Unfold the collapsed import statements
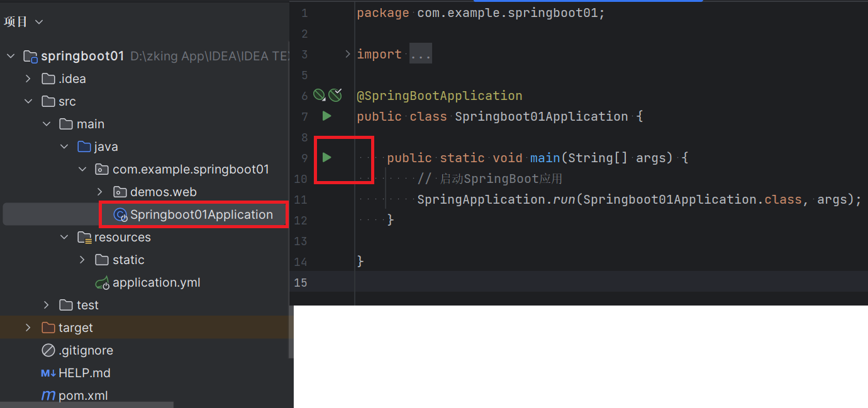 coord(421,53)
